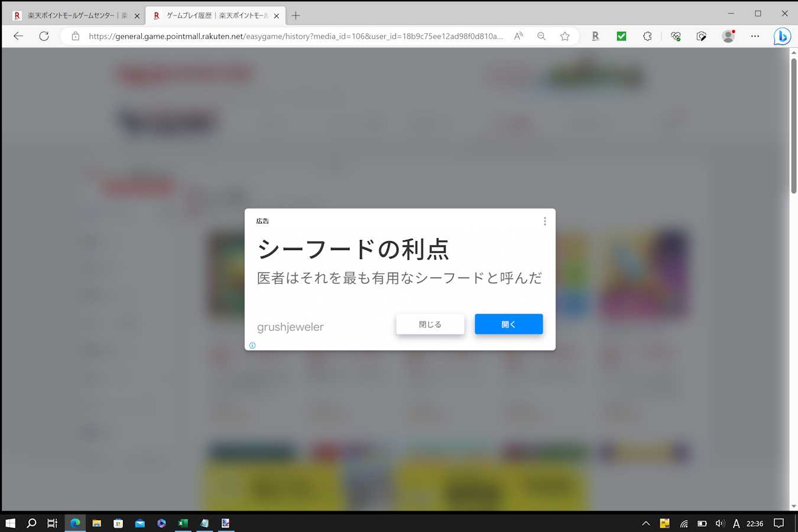
Task: Open Edge Settings and more menu
Action: point(755,36)
